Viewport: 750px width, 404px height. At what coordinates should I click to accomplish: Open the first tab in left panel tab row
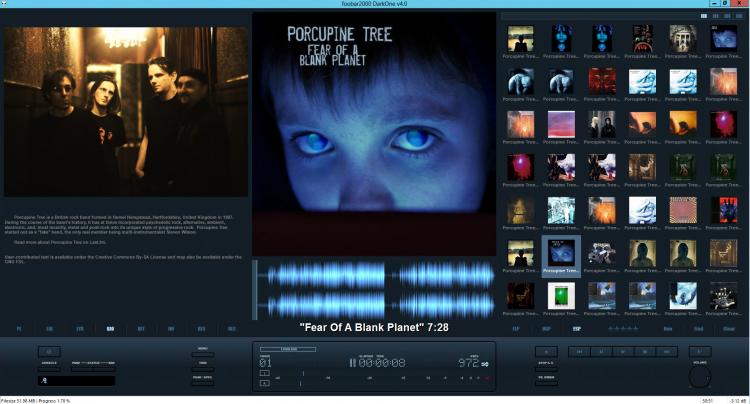point(19,329)
